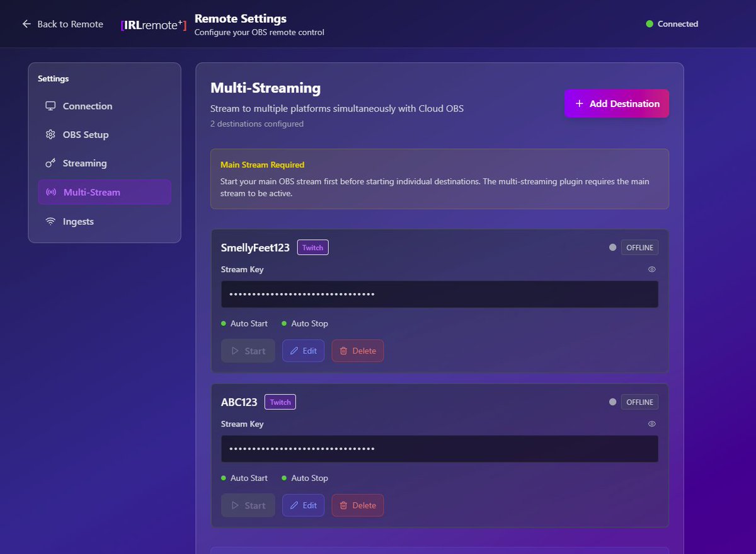Delete the SmellyFeet123 destination
The image size is (756, 554).
pyautogui.click(x=358, y=351)
